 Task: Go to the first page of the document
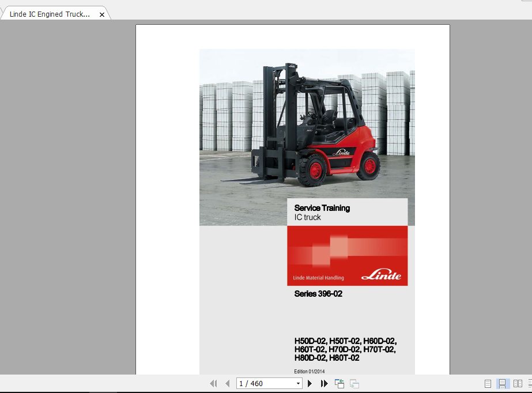click(x=213, y=384)
